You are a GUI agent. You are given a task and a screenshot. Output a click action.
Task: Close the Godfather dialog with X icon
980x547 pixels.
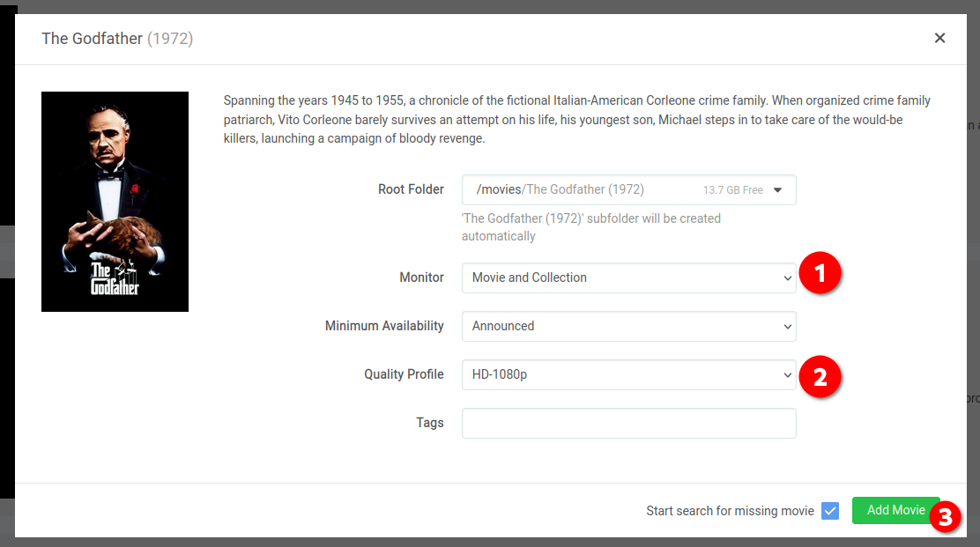point(939,38)
